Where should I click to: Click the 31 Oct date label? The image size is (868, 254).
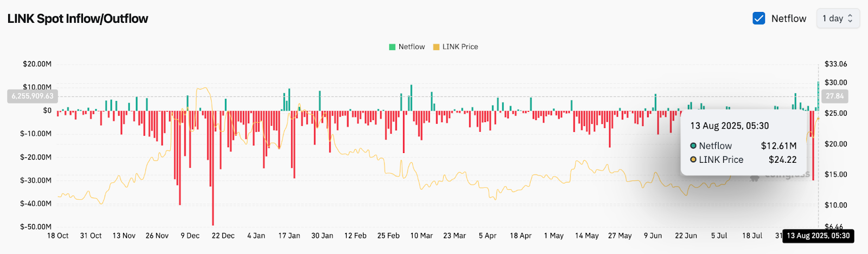coord(91,236)
